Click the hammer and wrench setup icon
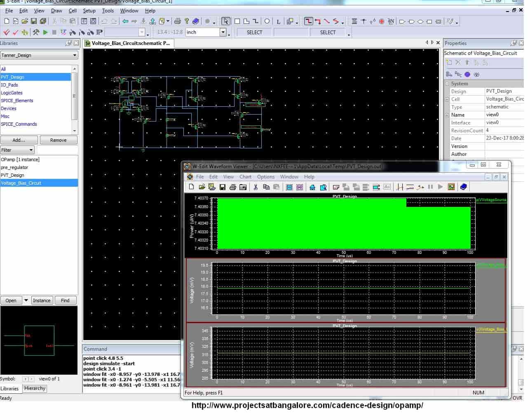 click(x=36, y=32)
